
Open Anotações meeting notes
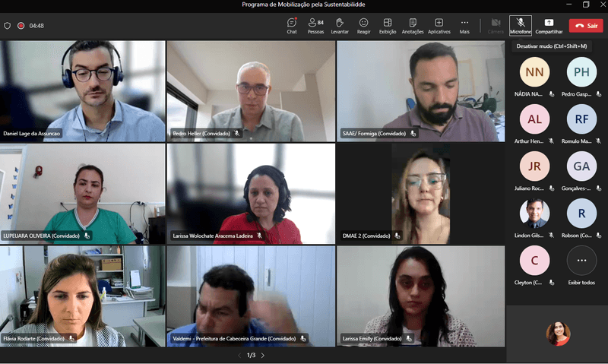click(412, 25)
